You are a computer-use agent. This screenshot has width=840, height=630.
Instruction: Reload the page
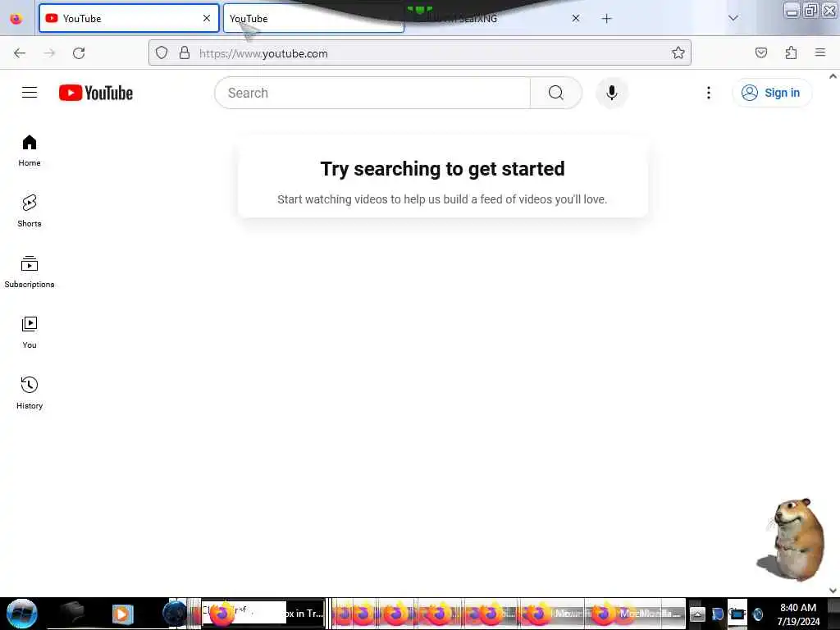(79, 53)
